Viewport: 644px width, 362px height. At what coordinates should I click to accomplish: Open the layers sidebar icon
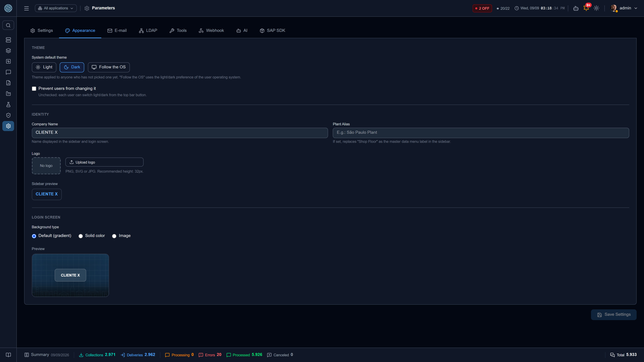point(8,51)
